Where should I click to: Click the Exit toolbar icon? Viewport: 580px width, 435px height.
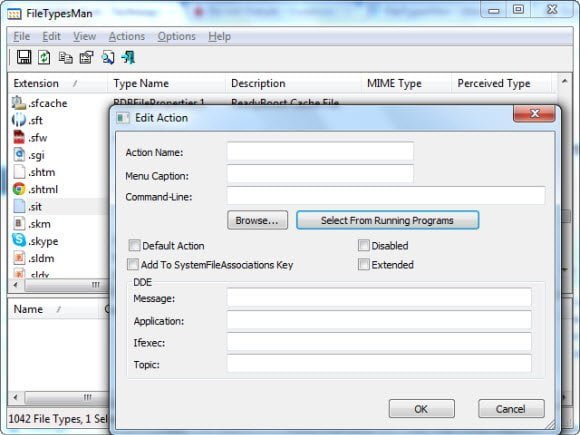click(x=128, y=57)
